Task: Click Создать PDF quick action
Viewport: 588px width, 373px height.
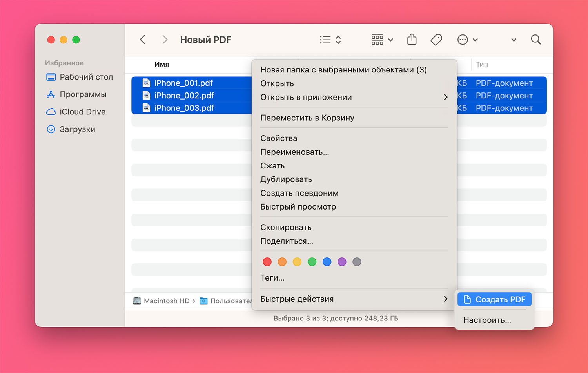Action: point(494,299)
